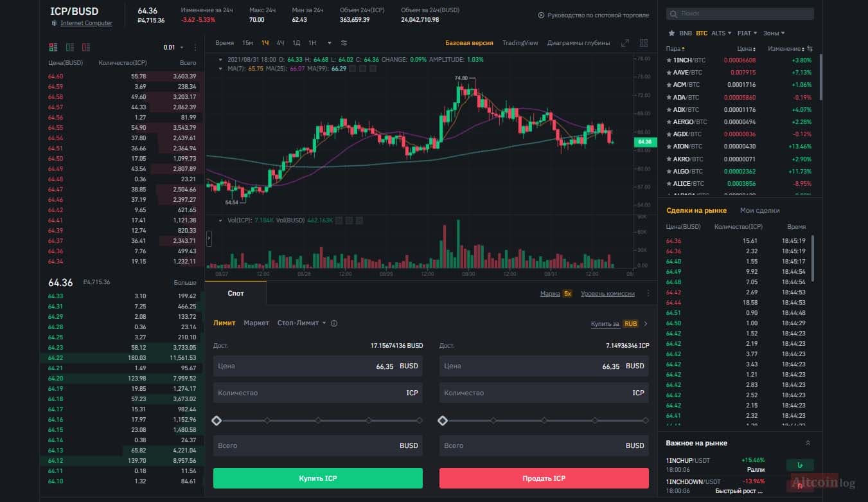Switch to TradingView chart tab
This screenshot has height=502, width=868.
click(x=520, y=43)
